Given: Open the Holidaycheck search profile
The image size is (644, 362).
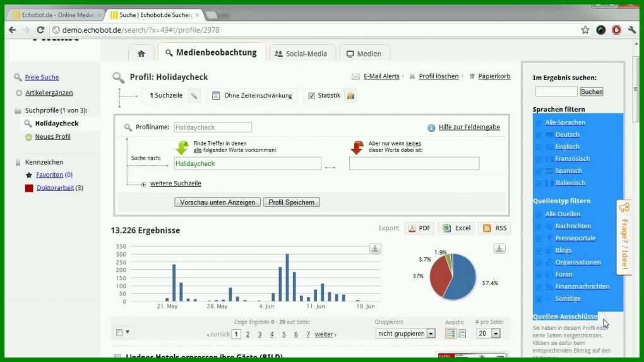Looking at the screenshot, I should [x=57, y=124].
